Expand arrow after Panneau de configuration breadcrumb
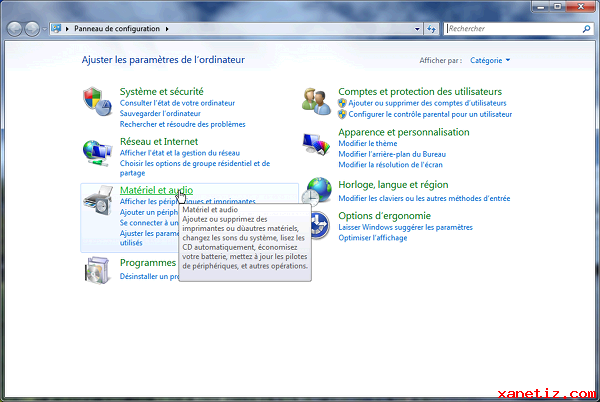600x402 pixels. click(167, 29)
